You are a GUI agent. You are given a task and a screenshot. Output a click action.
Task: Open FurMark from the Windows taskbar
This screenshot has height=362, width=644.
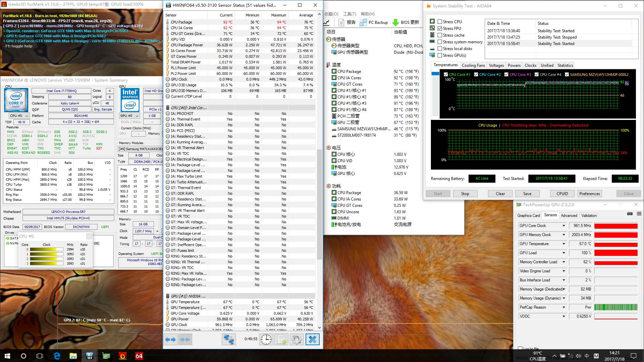tap(123, 356)
